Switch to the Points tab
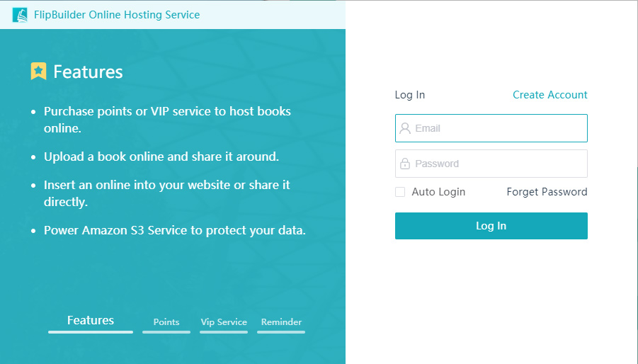 [x=166, y=322]
